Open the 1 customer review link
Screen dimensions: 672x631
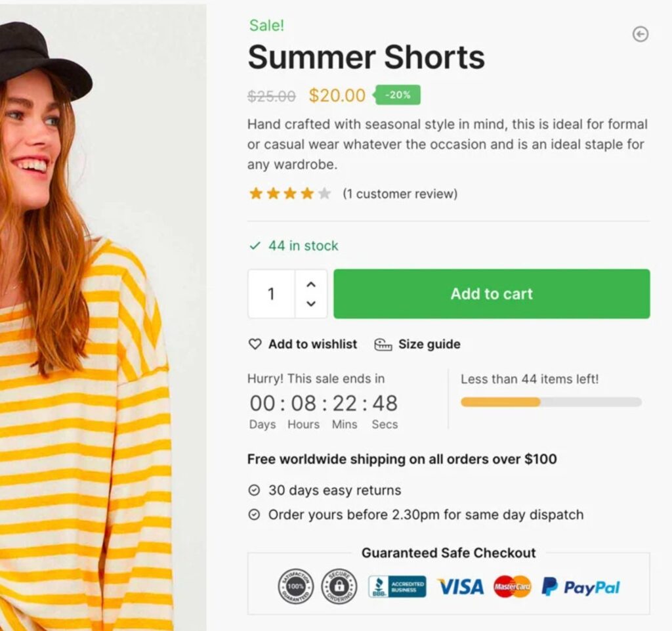[400, 194]
